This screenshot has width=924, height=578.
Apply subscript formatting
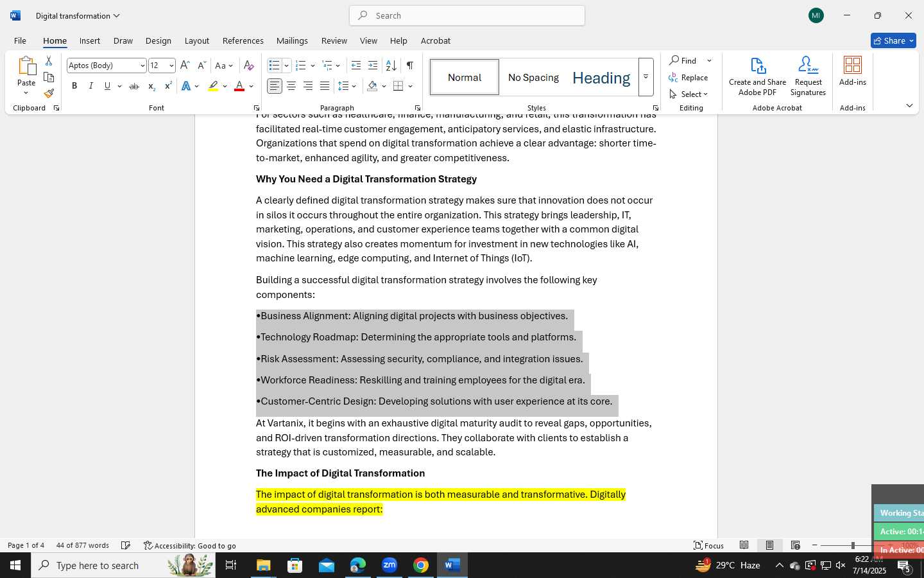click(151, 86)
